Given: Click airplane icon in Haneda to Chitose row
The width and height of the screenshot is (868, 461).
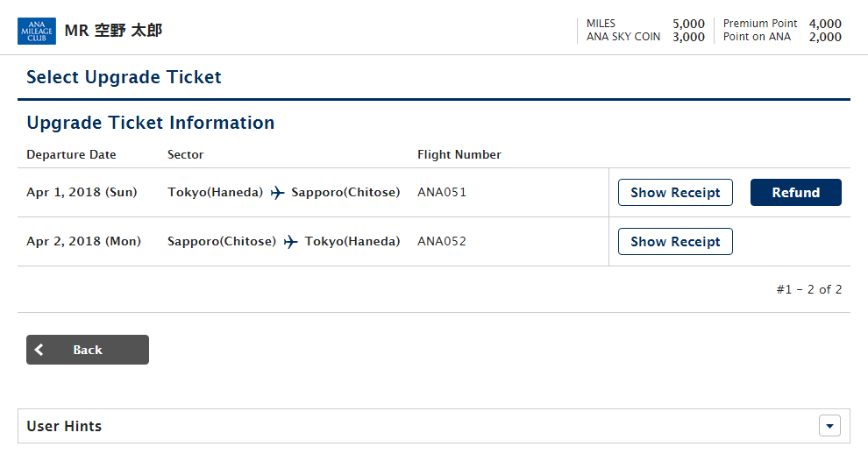Looking at the screenshot, I should pos(277,193).
